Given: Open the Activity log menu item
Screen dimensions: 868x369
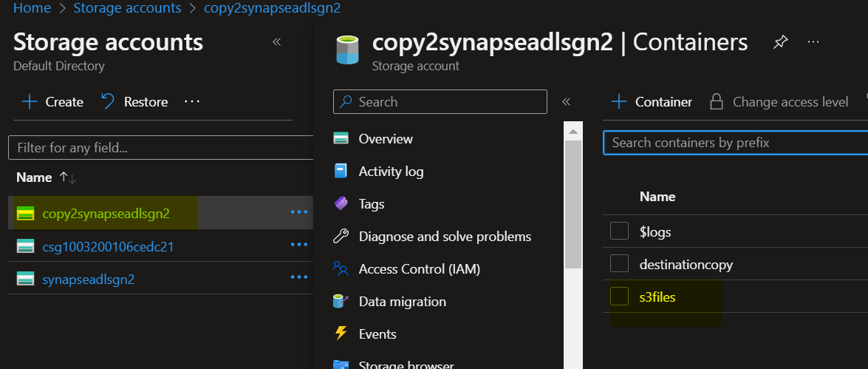Looking at the screenshot, I should (x=391, y=172).
